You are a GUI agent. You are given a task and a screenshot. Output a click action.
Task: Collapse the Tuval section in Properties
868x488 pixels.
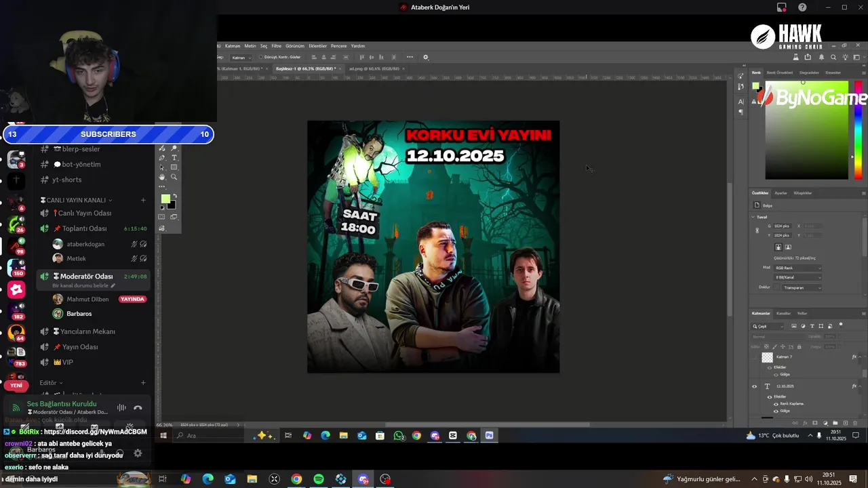coord(753,217)
